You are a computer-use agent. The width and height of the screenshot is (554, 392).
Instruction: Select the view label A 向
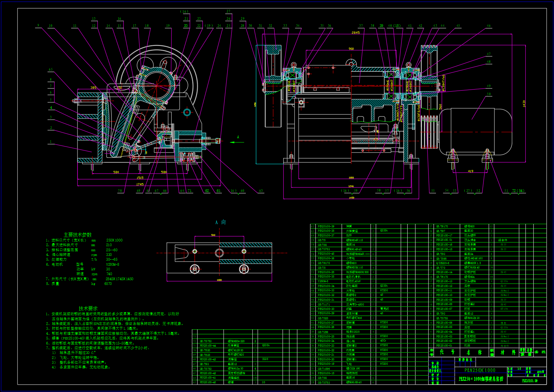(220, 222)
